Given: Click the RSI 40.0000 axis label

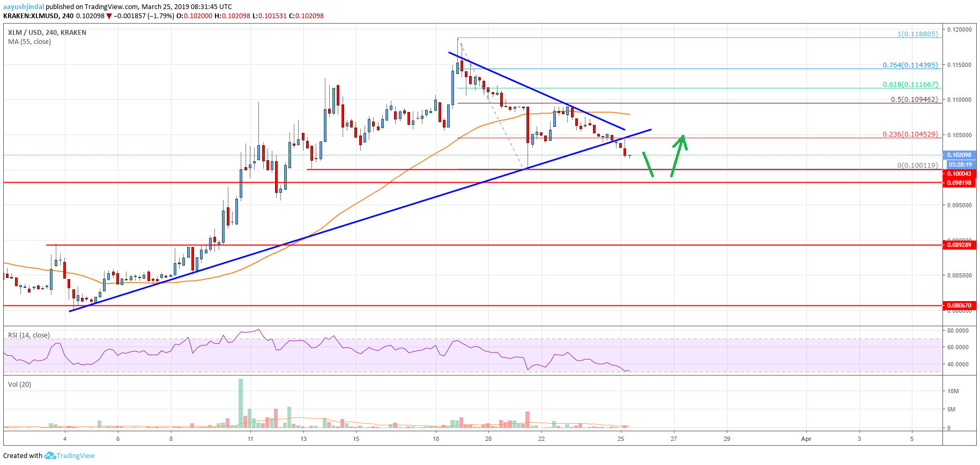Looking at the screenshot, I should tap(958, 364).
